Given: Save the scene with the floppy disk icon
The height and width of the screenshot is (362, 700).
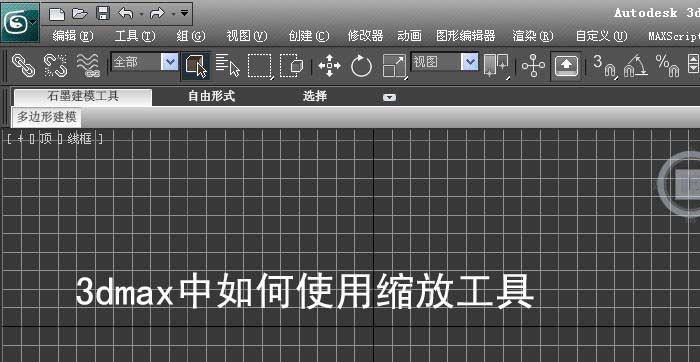Looking at the screenshot, I should click(103, 14).
